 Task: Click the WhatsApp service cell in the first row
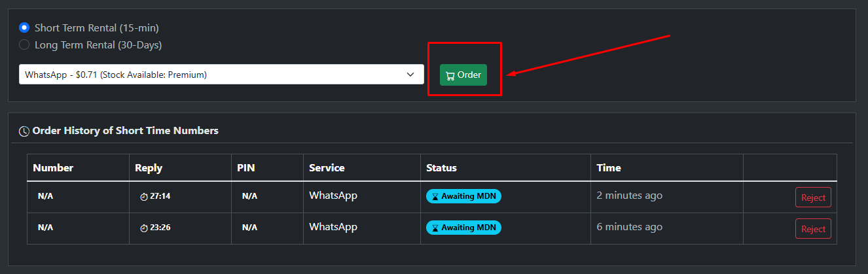coord(333,196)
